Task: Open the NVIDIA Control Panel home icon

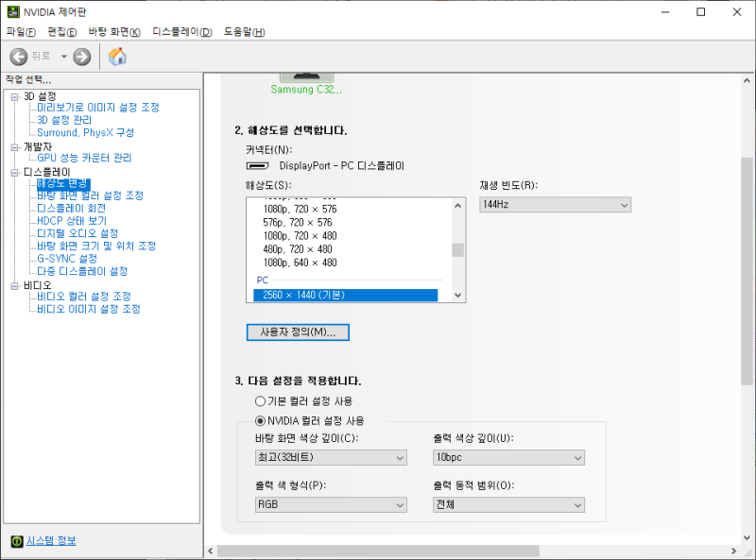Action: coord(118,56)
